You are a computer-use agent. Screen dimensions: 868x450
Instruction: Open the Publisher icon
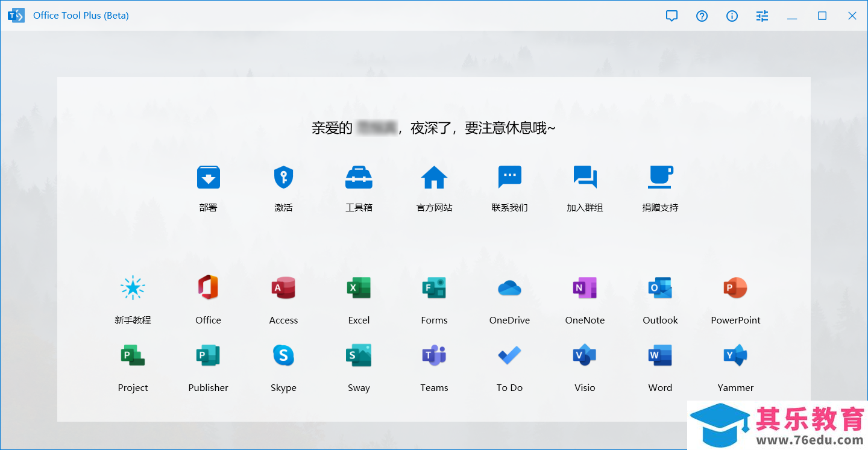pos(208,355)
